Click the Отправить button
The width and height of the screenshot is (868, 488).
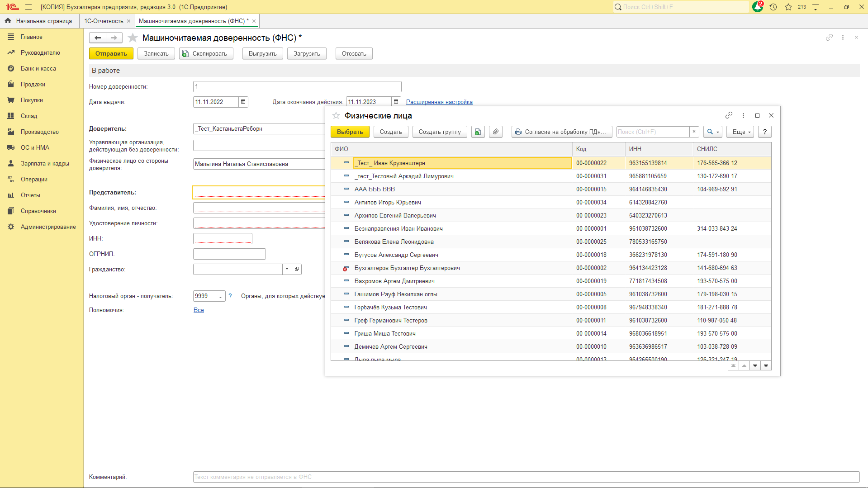[x=111, y=53]
